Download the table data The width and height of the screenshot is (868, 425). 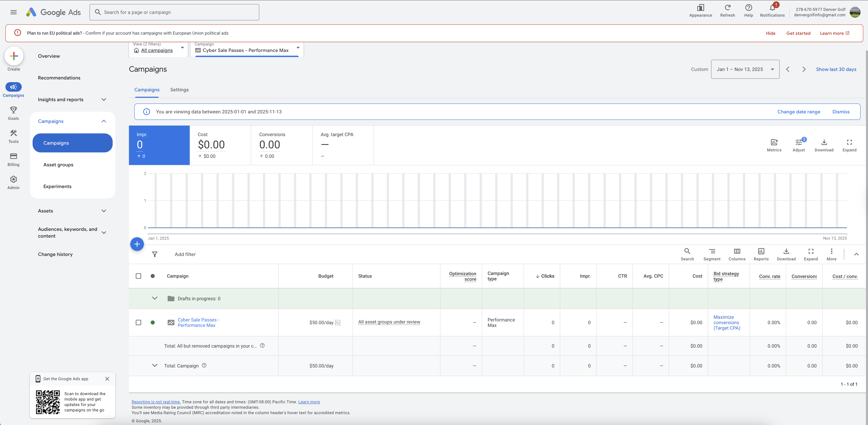click(x=786, y=254)
